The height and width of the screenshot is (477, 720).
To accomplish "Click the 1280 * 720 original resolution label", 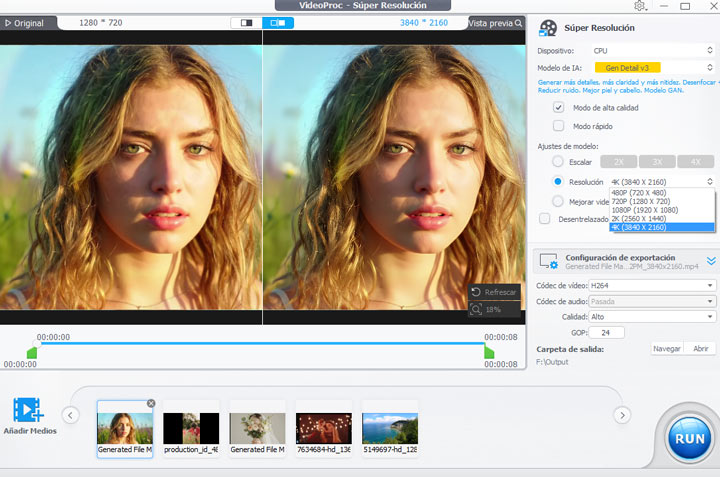I will (x=101, y=22).
